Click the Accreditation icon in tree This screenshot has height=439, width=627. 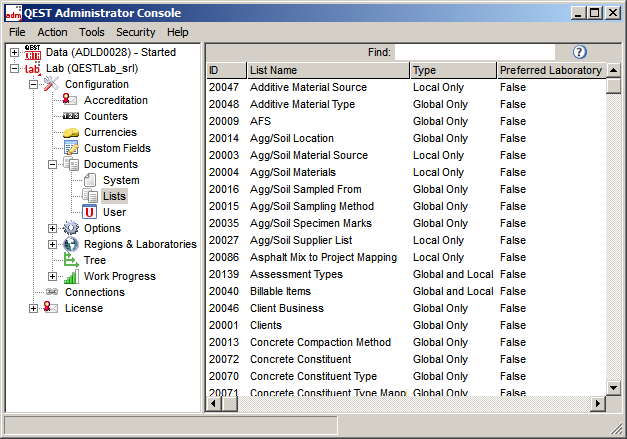[71, 100]
